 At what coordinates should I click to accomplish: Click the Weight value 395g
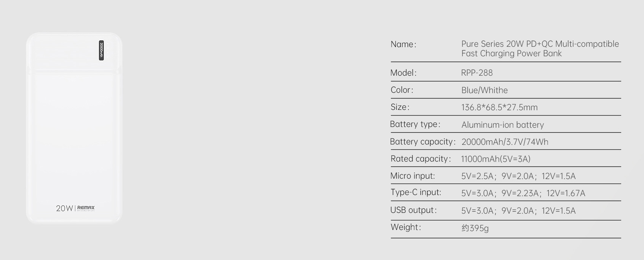[475, 228]
